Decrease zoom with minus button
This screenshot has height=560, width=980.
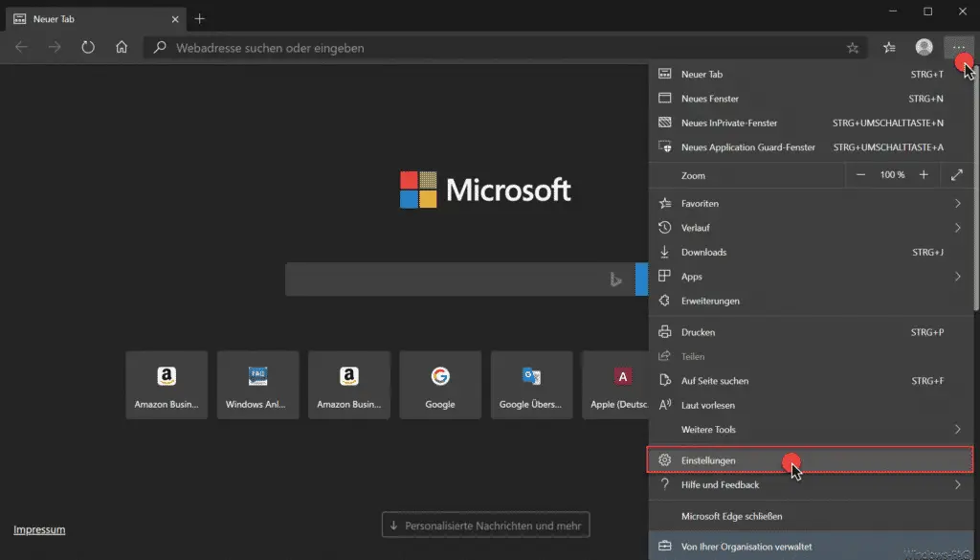click(860, 175)
